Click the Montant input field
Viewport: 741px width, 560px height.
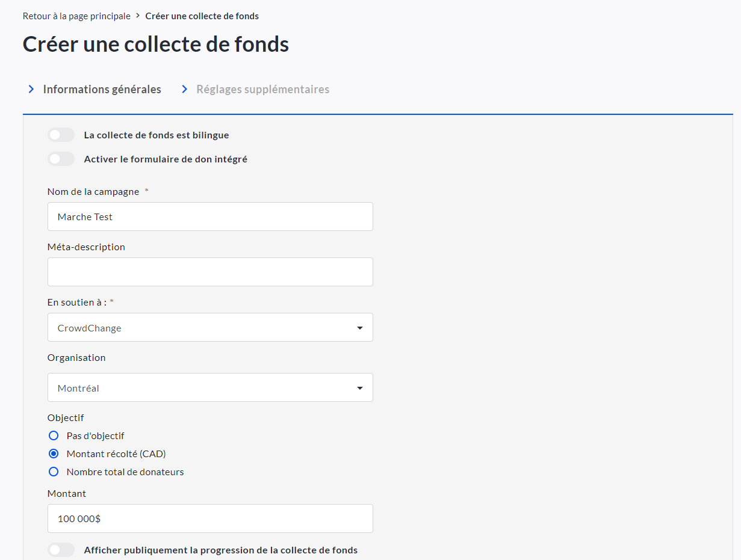click(210, 518)
